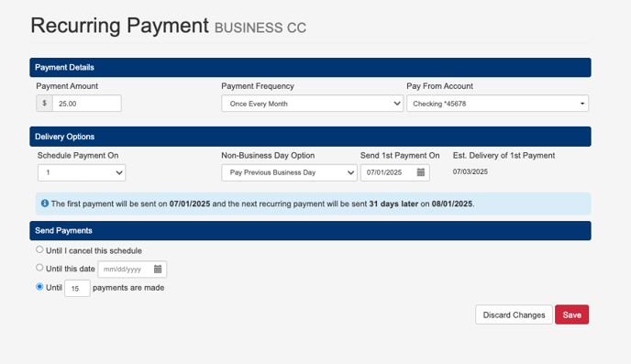Select Until 15 payments are made radio
The image size is (631, 364).
(39, 287)
